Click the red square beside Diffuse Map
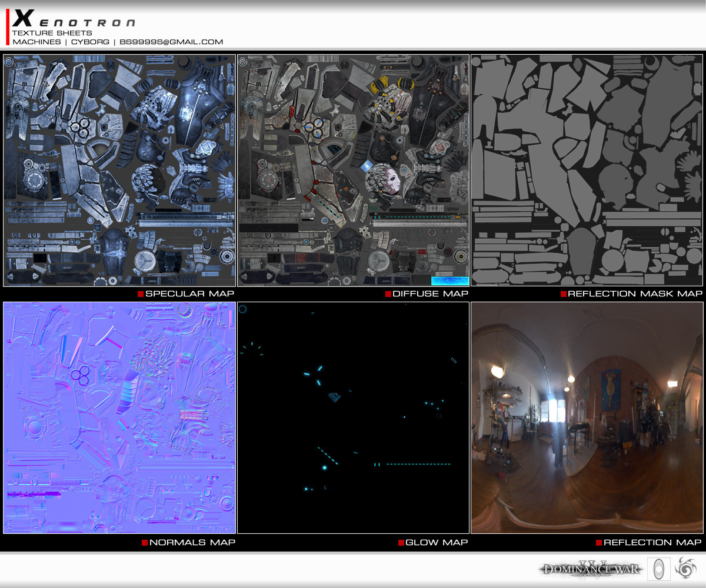Screen dimensions: 706x588 [388, 294]
